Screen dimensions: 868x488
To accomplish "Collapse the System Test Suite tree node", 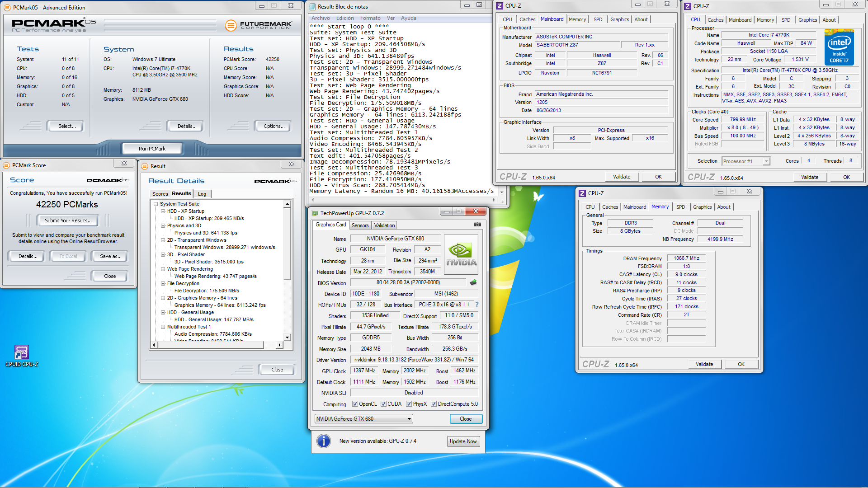I will (156, 204).
